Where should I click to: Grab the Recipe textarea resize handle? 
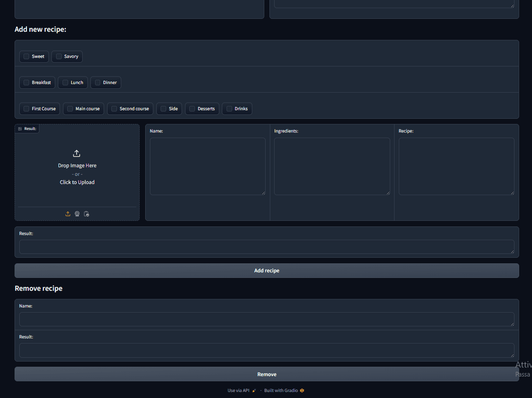512,193
